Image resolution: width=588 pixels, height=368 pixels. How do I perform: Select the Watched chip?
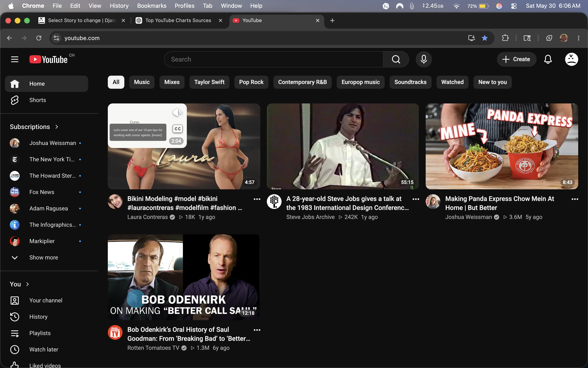click(x=452, y=82)
